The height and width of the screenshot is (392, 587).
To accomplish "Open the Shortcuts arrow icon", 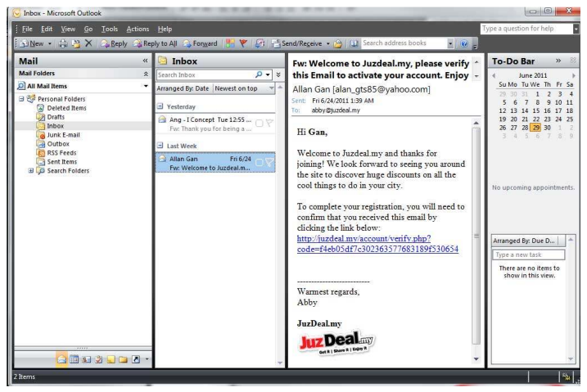I will pos(136,359).
